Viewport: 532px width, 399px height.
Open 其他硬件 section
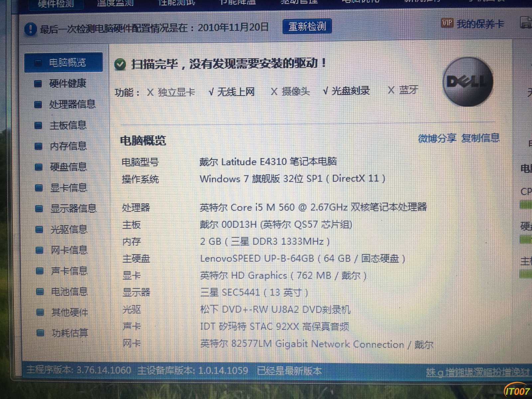point(69,312)
